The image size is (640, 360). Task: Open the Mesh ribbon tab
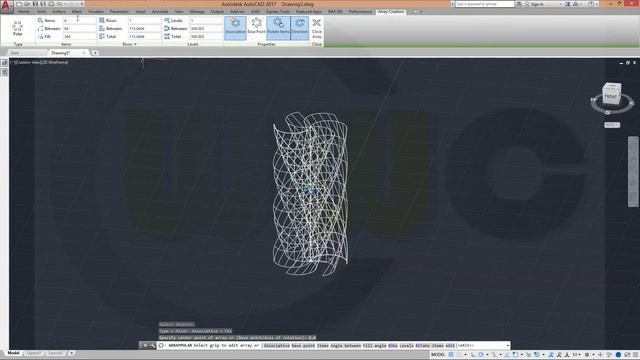click(x=77, y=12)
